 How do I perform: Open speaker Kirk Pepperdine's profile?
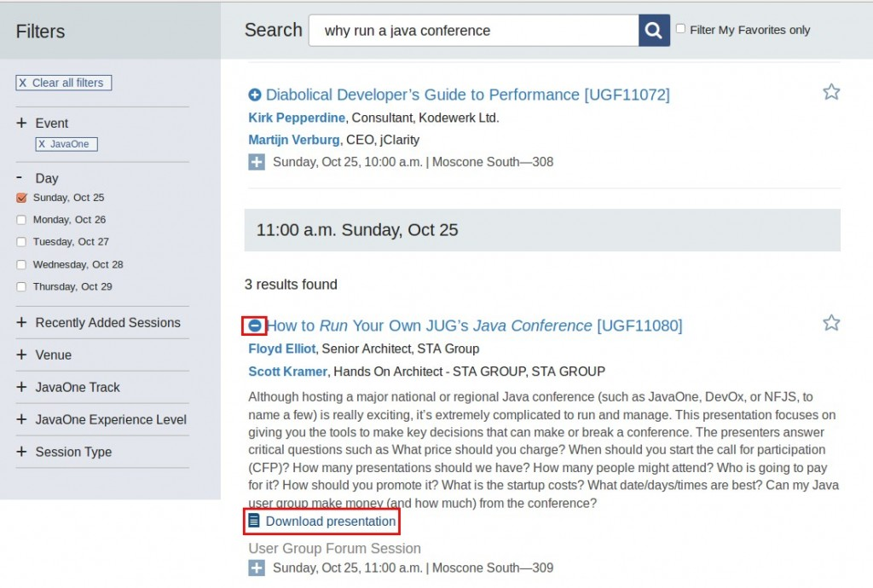pos(297,118)
